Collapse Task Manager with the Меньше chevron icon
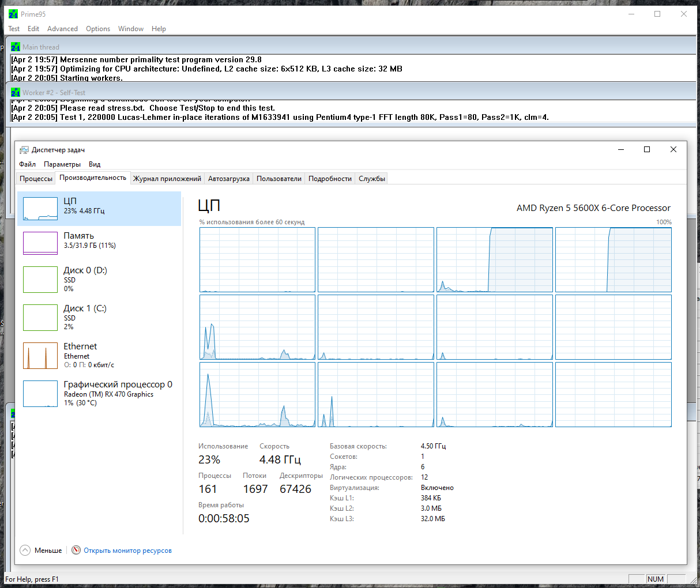The height and width of the screenshot is (588, 700). pos(25,550)
